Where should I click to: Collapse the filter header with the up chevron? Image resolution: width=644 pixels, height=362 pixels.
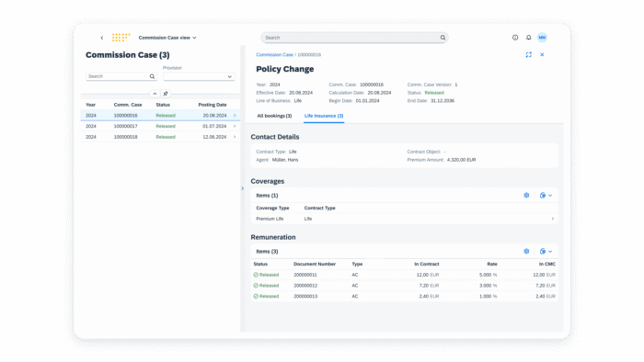(155, 94)
